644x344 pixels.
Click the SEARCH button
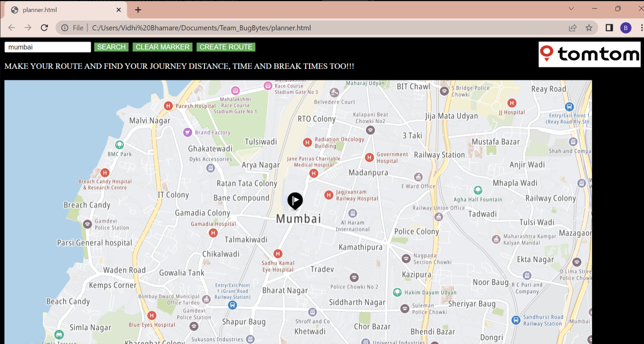pos(111,47)
